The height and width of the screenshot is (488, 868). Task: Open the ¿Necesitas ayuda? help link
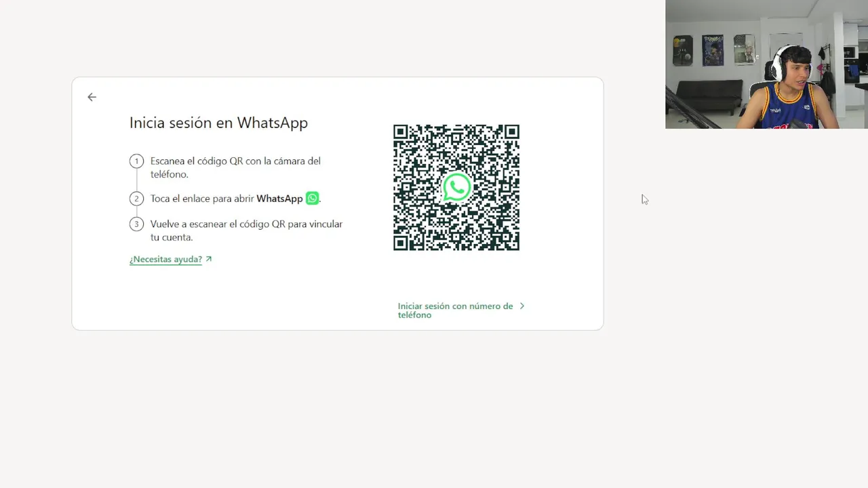pos(165,259)
